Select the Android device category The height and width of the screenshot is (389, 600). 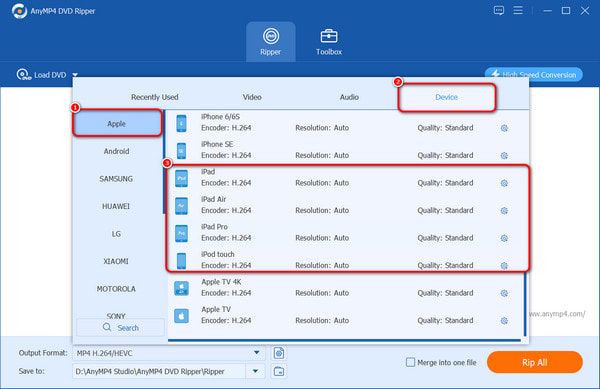coord(117,151)
